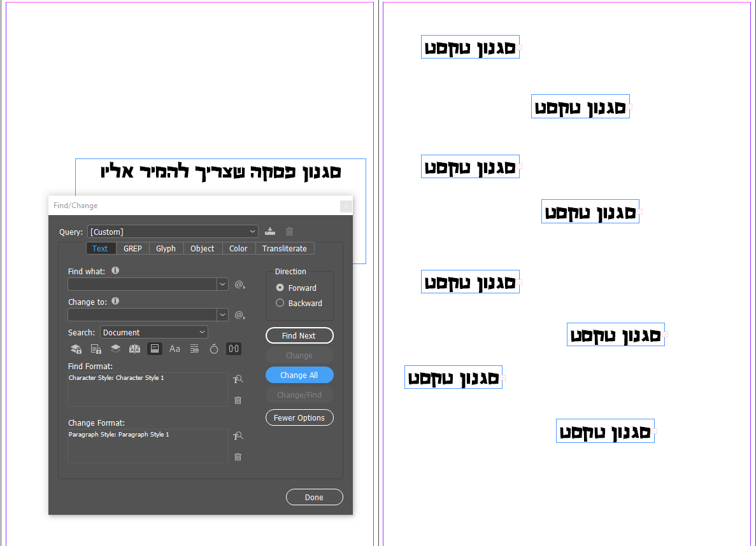Open Find Format attributes specifier icon
Image resolution: width=756 pixels, height=546 pixels.
pyautogui.click(x=238, y=379)
